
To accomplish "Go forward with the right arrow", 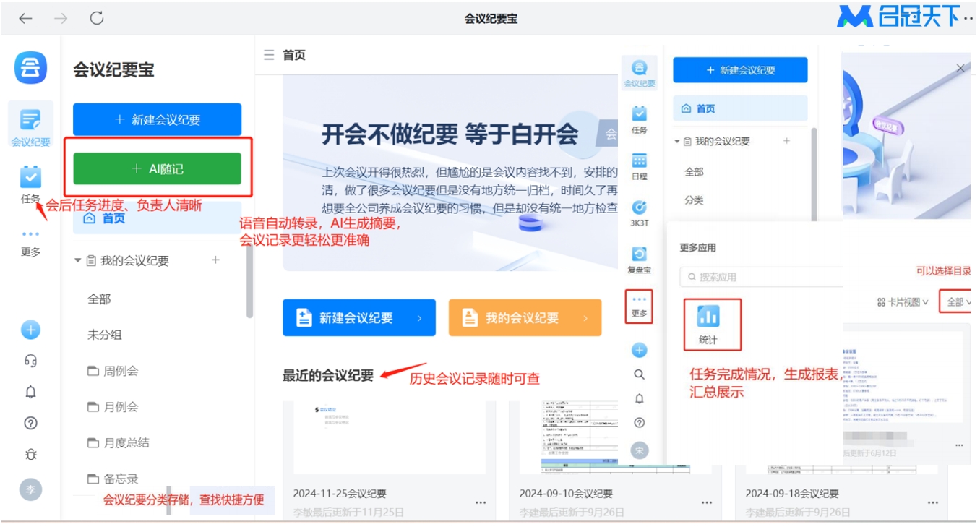I will (61, 19).
